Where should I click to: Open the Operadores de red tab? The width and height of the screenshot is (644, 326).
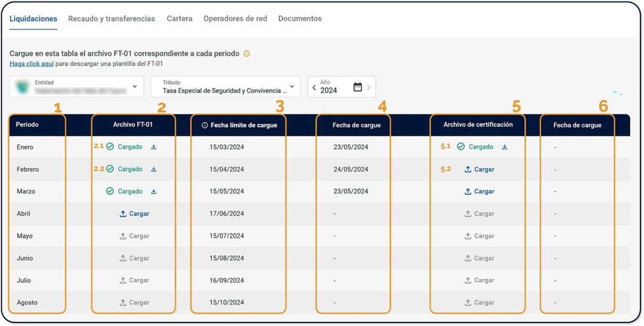coord(235,19)
